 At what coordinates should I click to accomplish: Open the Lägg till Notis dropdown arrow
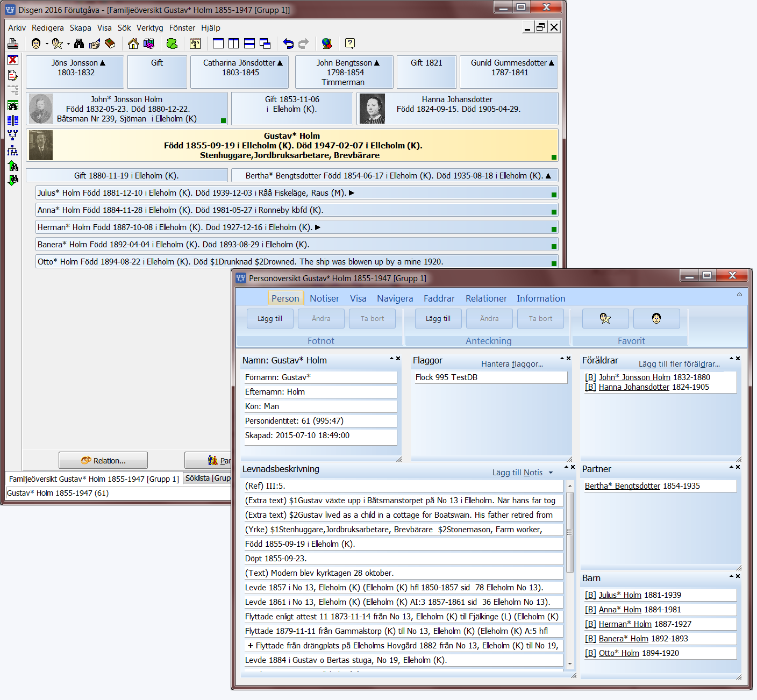click(x=551, y=473)
